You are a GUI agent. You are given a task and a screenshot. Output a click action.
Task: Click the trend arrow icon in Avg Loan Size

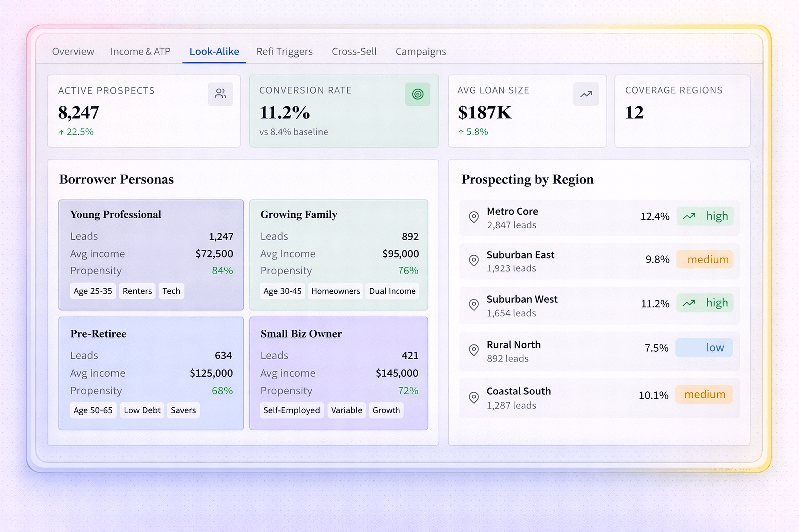[586, 94]
